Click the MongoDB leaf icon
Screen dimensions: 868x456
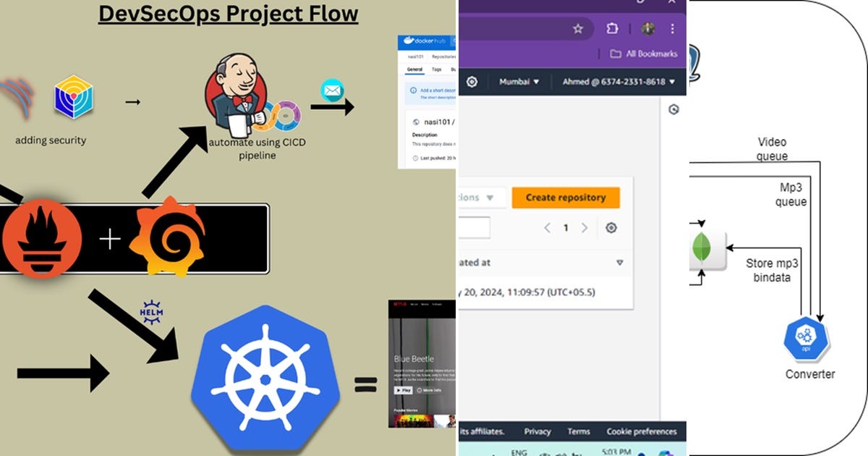tap(701, 247)
